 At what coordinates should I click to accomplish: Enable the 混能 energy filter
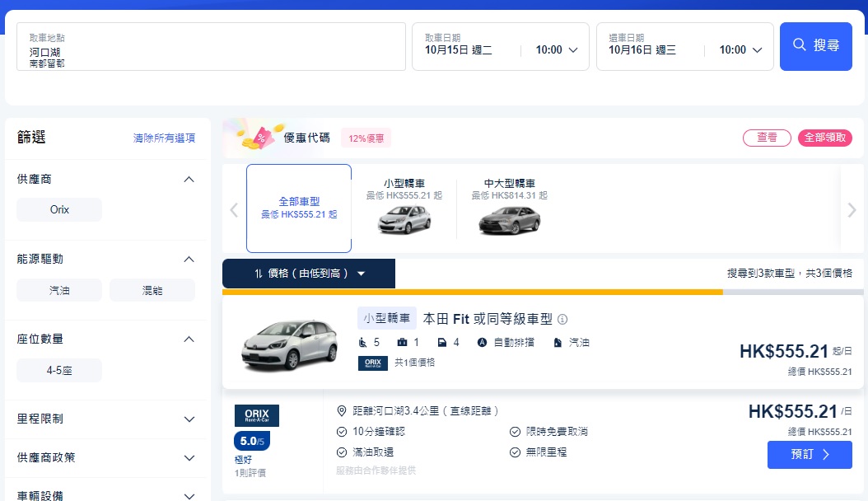click(152, 289)
